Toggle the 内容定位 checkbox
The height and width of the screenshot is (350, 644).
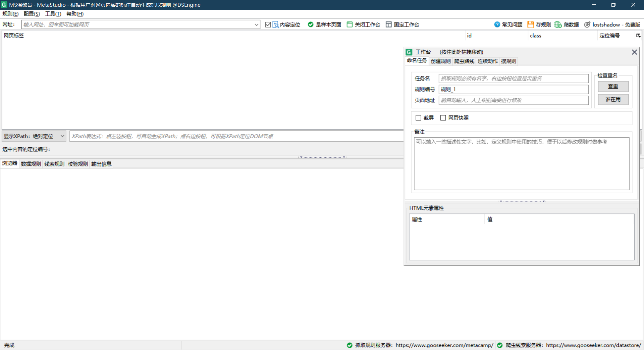[x=268, y=24]
